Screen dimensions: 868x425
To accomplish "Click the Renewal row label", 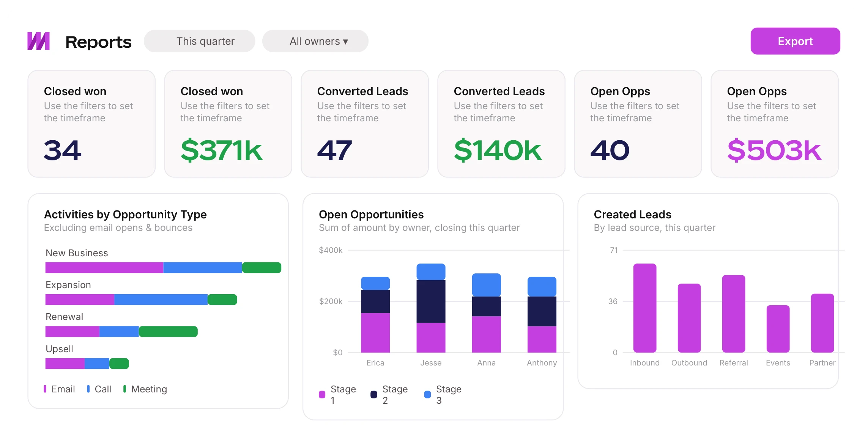I will pos(64,317).
